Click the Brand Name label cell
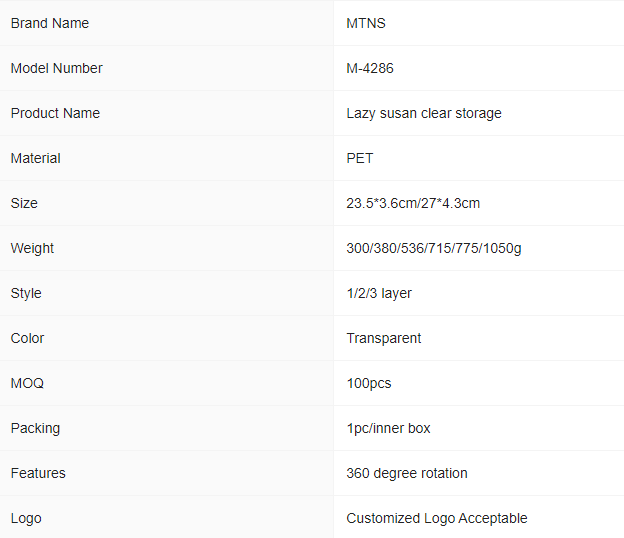Image resolution: width=624 pixels, height=538 pixels. pos(166,23)
